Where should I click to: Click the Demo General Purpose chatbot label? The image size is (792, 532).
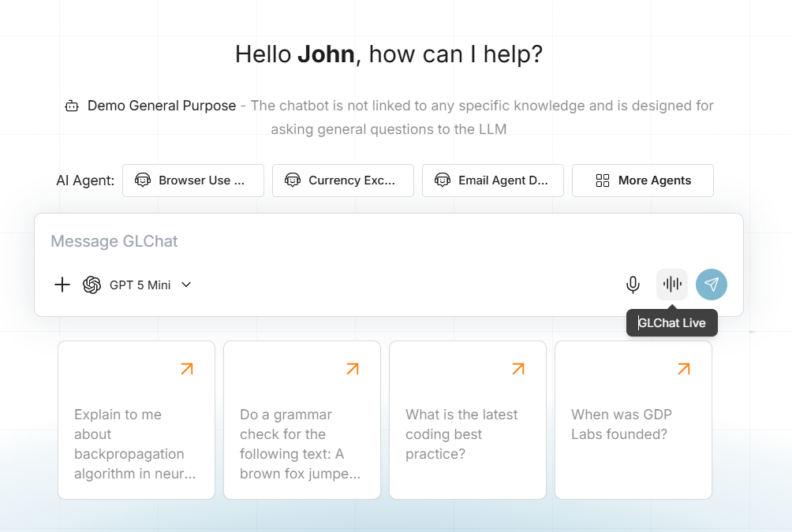[x=162, y=106]
